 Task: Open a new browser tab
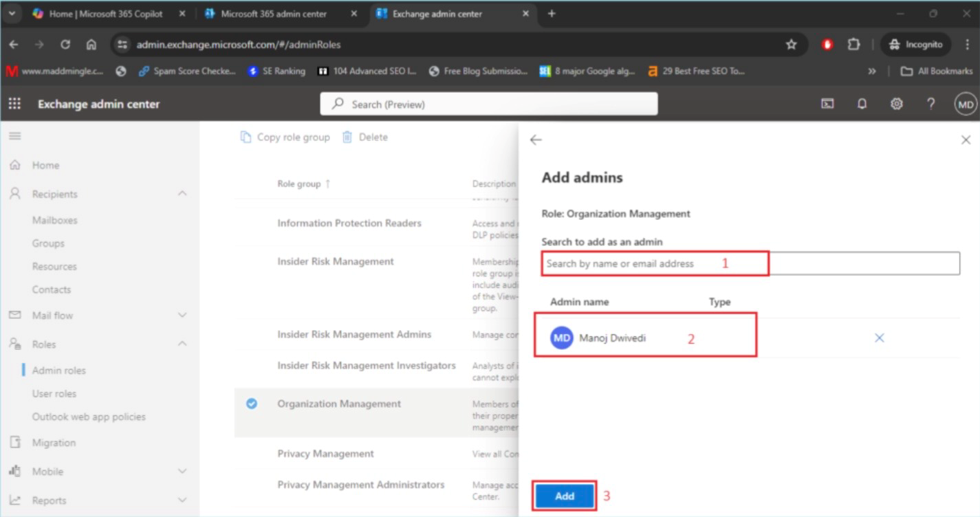552,14
